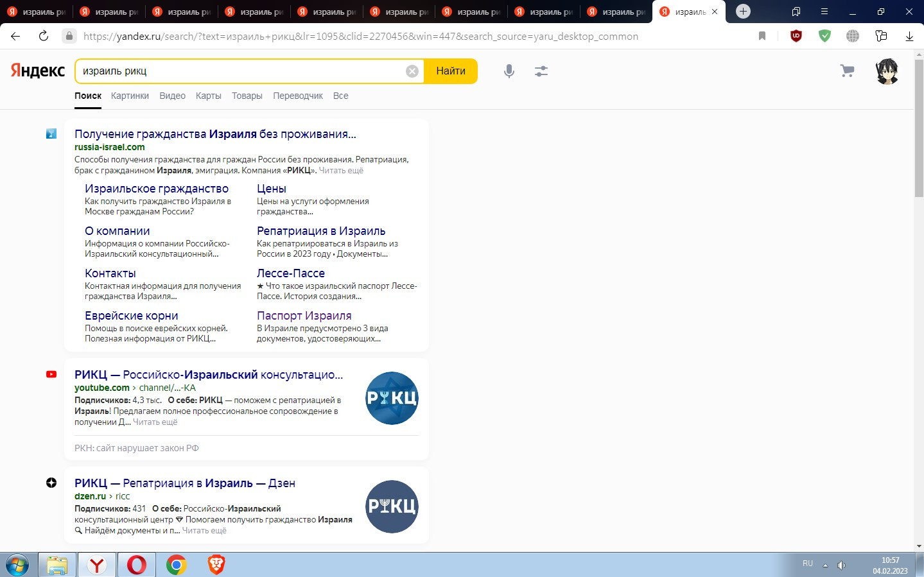
Task: Select the Поиск tab
Action: click(x=88, y=96)
